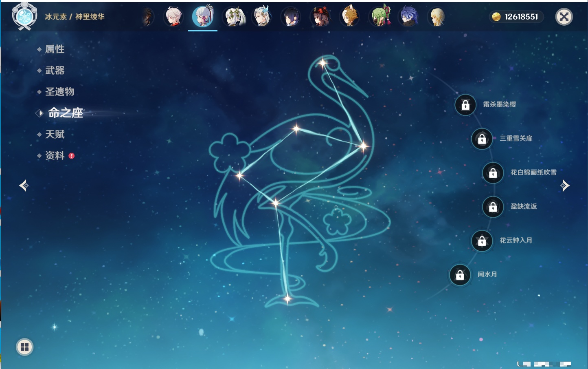Select the 花云钟入月 lock icon
588x369 pixels.
point(482,241)
